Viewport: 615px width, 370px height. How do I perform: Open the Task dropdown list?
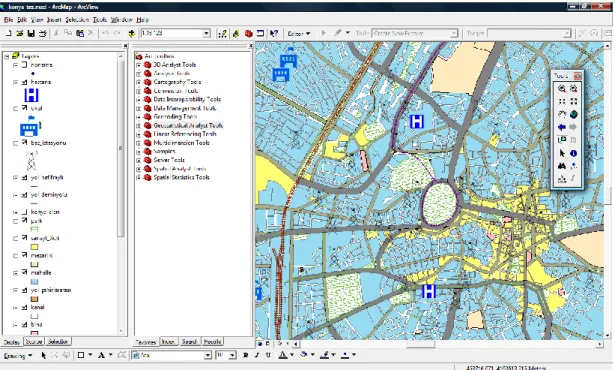[x=453, y=34]
